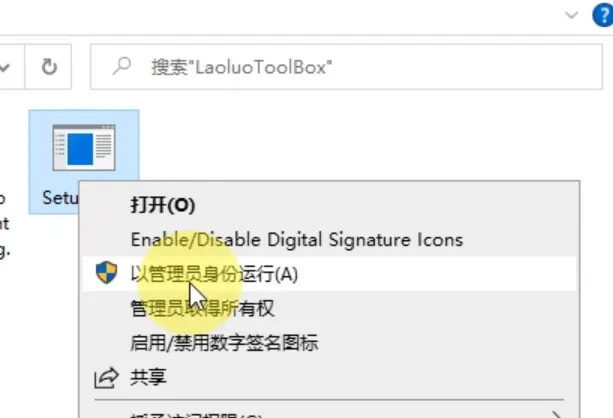
Task: Click the share icon beside 共享
Action: click(106, 378)
